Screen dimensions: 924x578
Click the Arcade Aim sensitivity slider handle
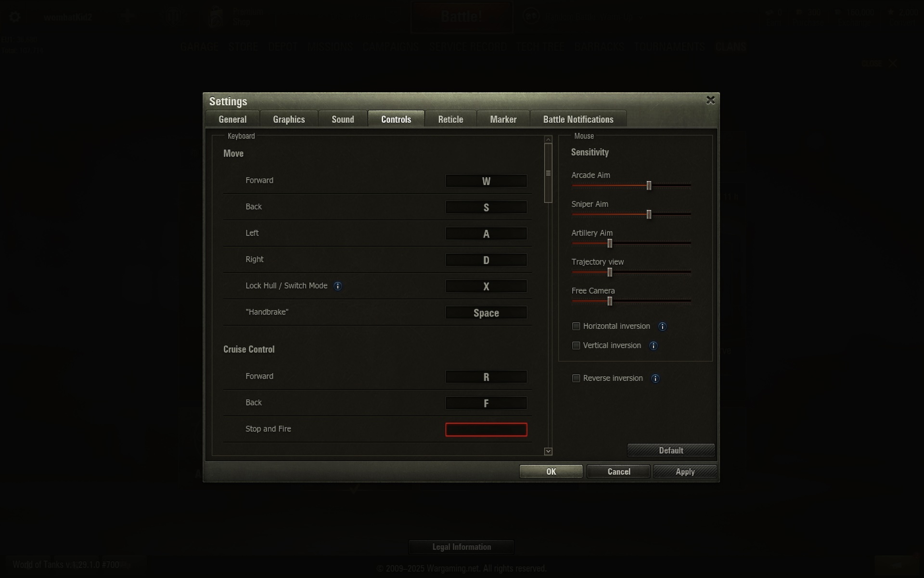(649, 185)
